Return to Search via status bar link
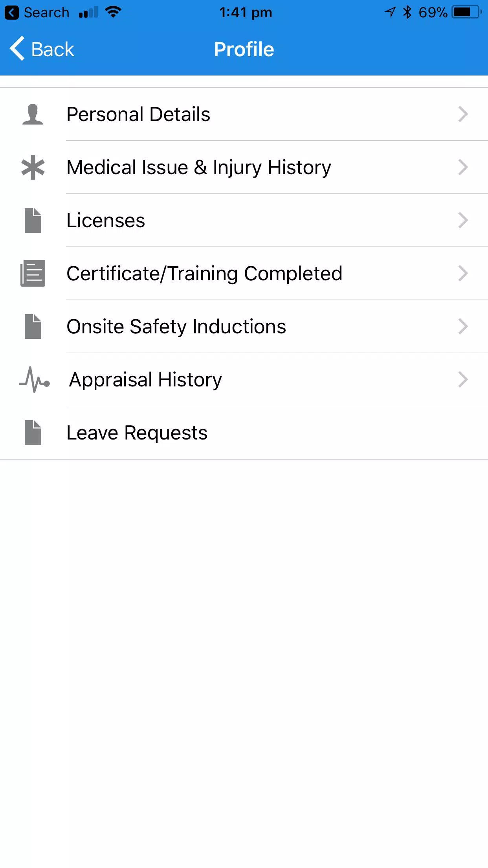 point(37,13)
